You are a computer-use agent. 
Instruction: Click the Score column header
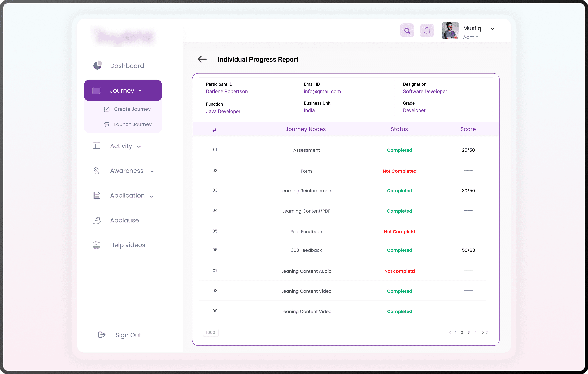pyautogui.click(x=468, y=129)
